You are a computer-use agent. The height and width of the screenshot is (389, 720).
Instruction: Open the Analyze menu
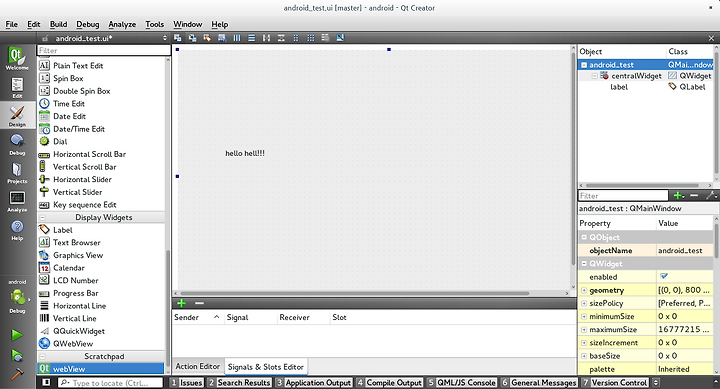(122, 24)
